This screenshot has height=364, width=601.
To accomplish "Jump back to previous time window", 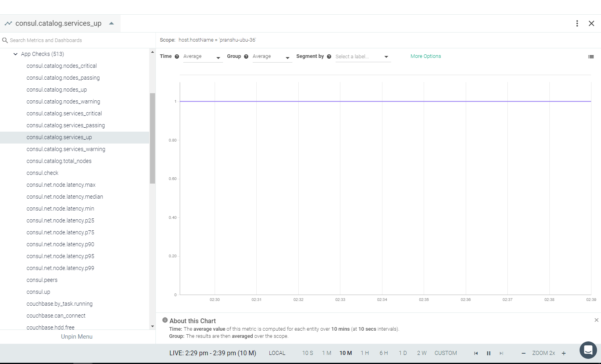I will pyautogui.click(x=476, y=353).
